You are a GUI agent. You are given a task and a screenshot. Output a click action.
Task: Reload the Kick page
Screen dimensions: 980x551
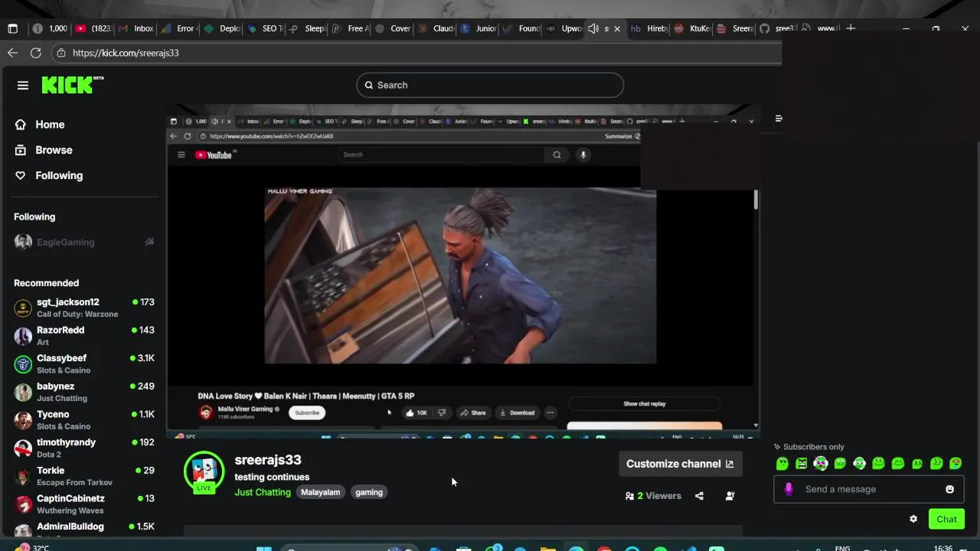click(x=35, y=53)
